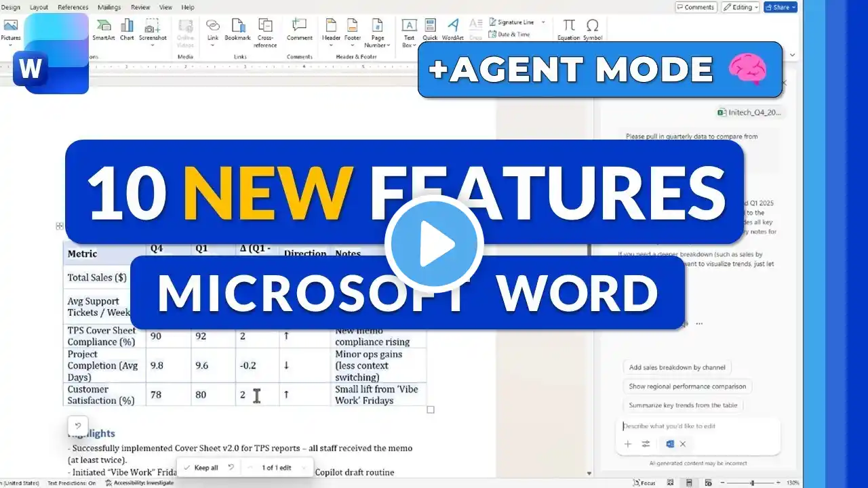Open the Signature Line dropdown arrow
The width and height of the screenshot is (868, 488).
[543, 22]
